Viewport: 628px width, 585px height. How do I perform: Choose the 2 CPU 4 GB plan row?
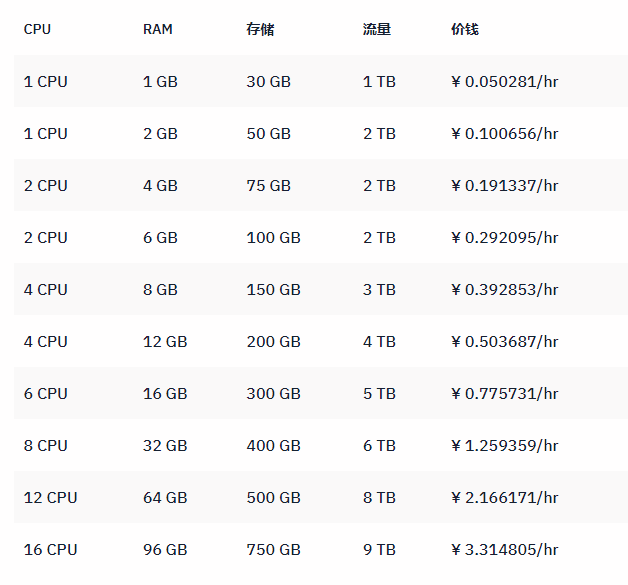click(x=321, y=185)
